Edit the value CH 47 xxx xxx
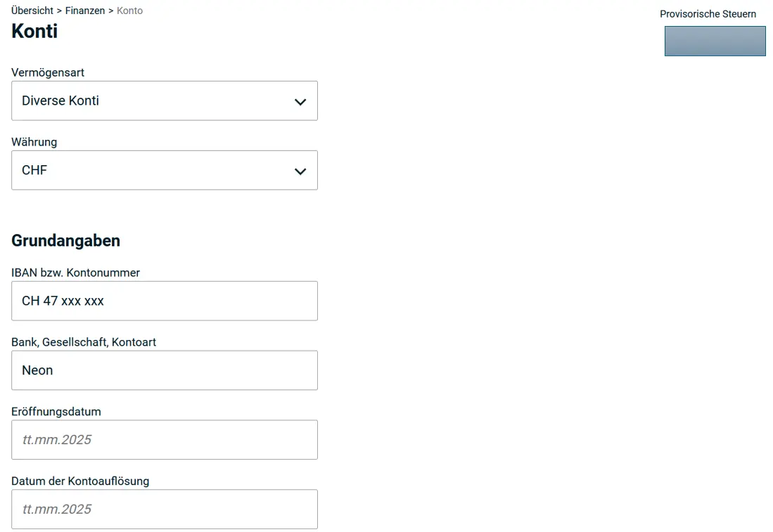The image size is (773, 532). pyautogui.click(x=63, y=301)
